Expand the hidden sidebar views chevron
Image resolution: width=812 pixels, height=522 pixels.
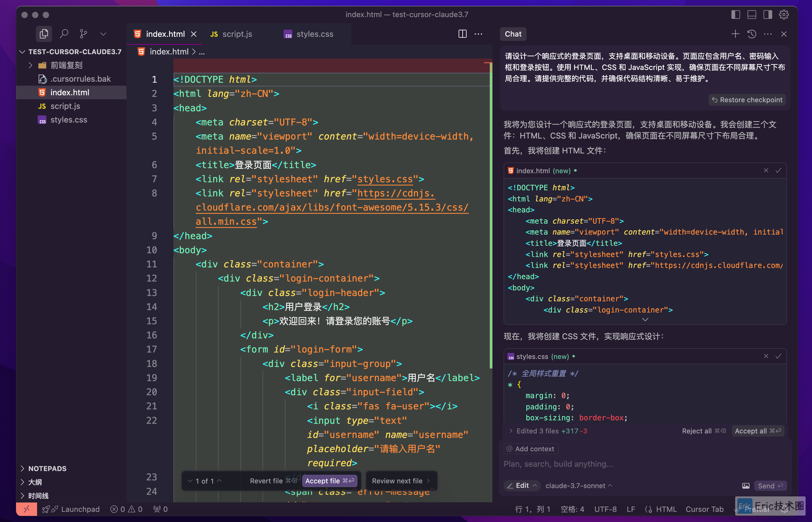(x=103, y=34)
